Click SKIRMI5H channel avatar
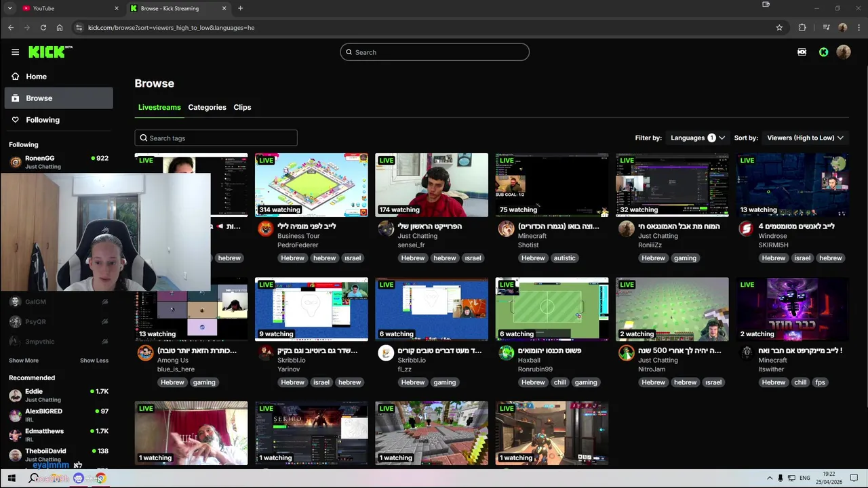The width and height of the screenshot is (868, 488). [x=746, y=228]
